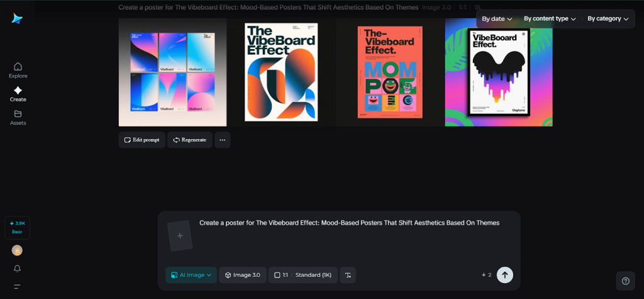Open the three-dot more options menu
This screenshot has height=299, width=644.
pos(222,140)
